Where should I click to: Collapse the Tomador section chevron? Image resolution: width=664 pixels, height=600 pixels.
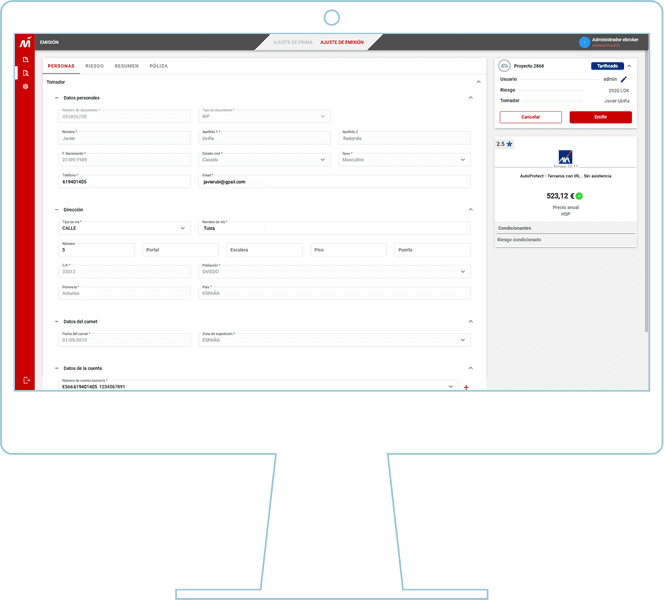coord(479,82)
